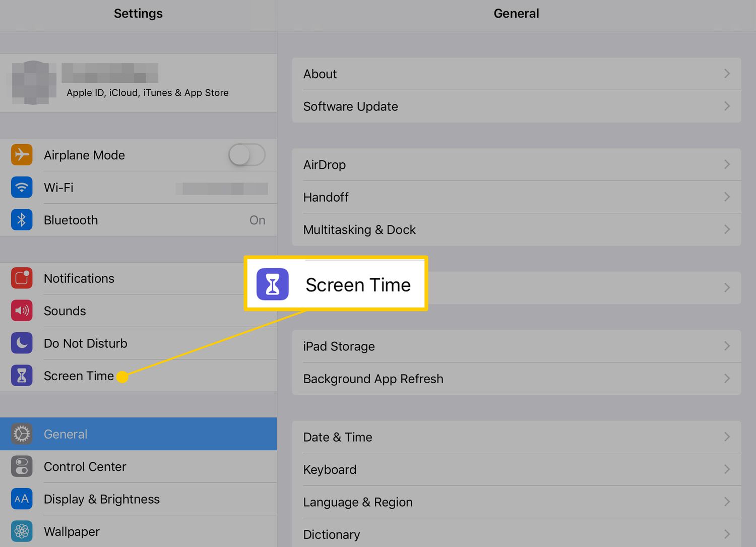Tap the Display & Brightness AA icon
Screen dimensions: 756x547
[22, 499]
